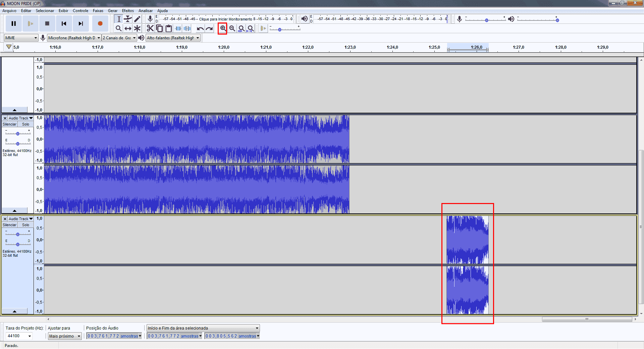Click the playback meter speaker icon
Viewport: 644px width, 349px height.
(x=304, y=19)
